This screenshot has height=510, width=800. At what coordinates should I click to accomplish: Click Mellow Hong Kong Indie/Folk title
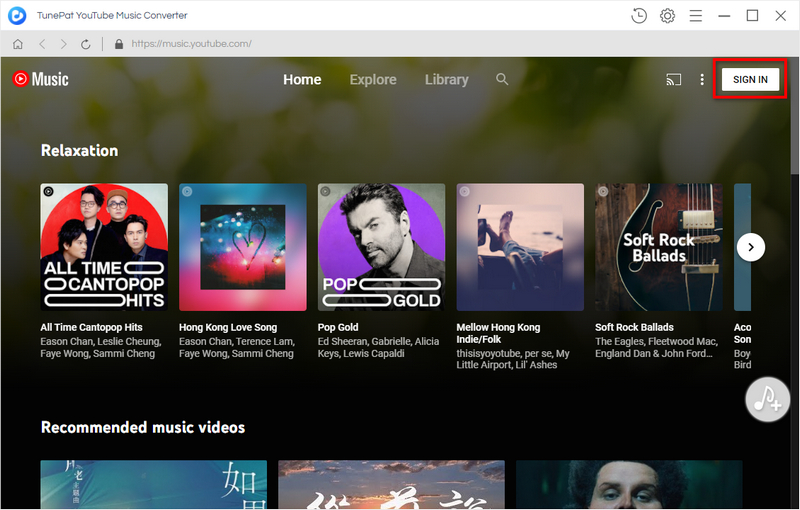(x=498, y=334)
